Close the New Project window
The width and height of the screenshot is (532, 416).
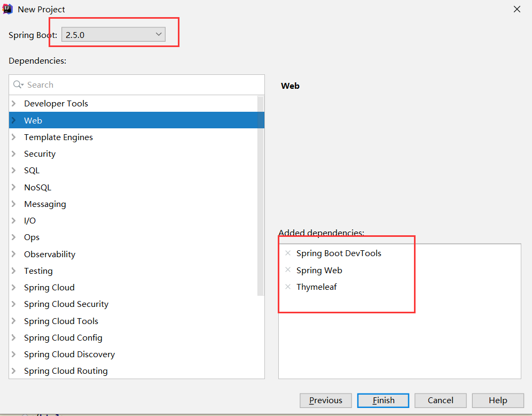(517, 9)
